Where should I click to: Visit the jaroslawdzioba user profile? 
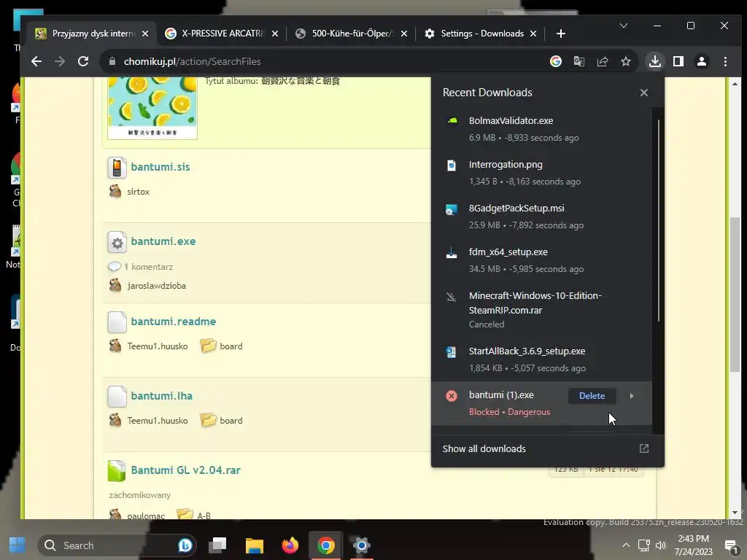pos(157,286)
